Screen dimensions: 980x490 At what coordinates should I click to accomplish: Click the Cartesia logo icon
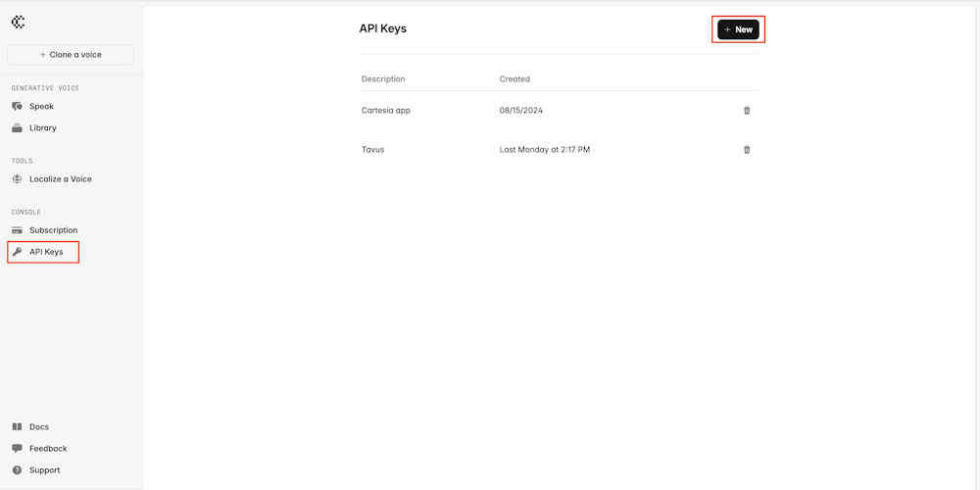coord(18,22)
